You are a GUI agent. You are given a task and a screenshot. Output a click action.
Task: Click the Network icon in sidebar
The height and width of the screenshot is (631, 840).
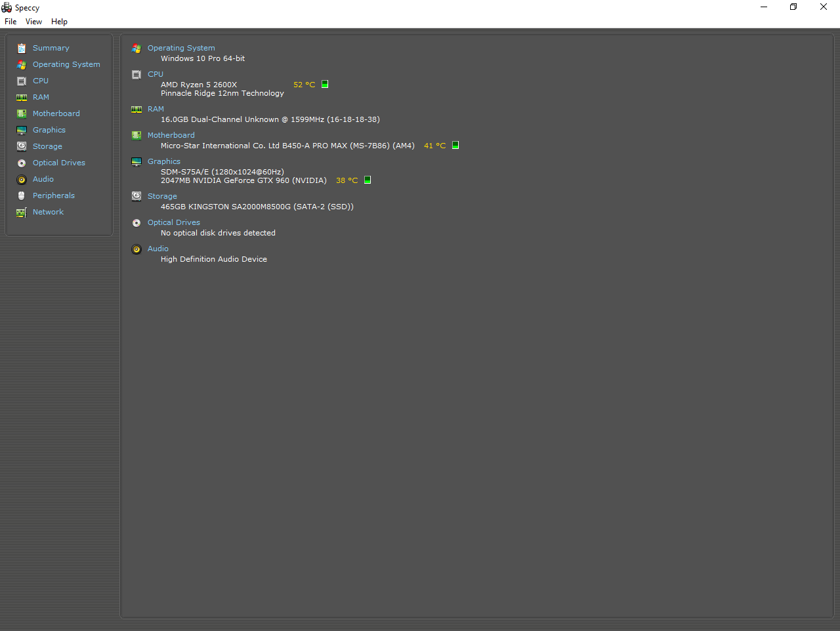pos(22,212)
